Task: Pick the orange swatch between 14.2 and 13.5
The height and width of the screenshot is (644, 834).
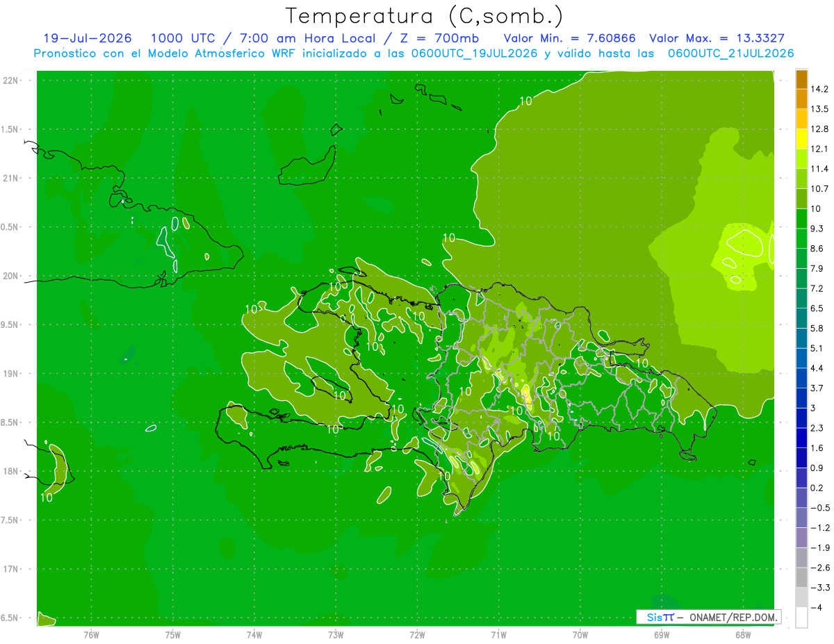Action: pyautogui.click(x=801, y=99)
